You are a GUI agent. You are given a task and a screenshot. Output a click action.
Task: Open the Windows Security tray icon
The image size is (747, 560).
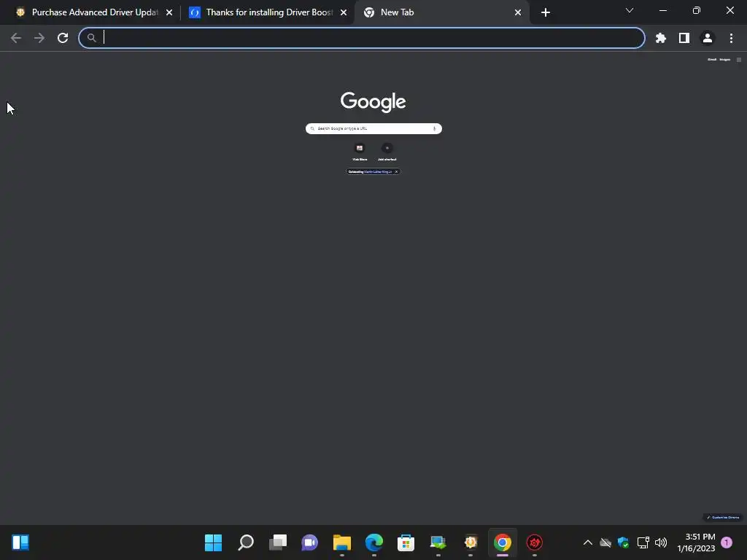click(623, 542)
